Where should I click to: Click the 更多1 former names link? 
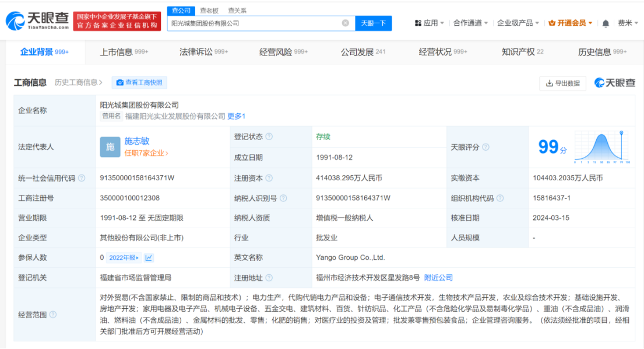click(236, 116)
